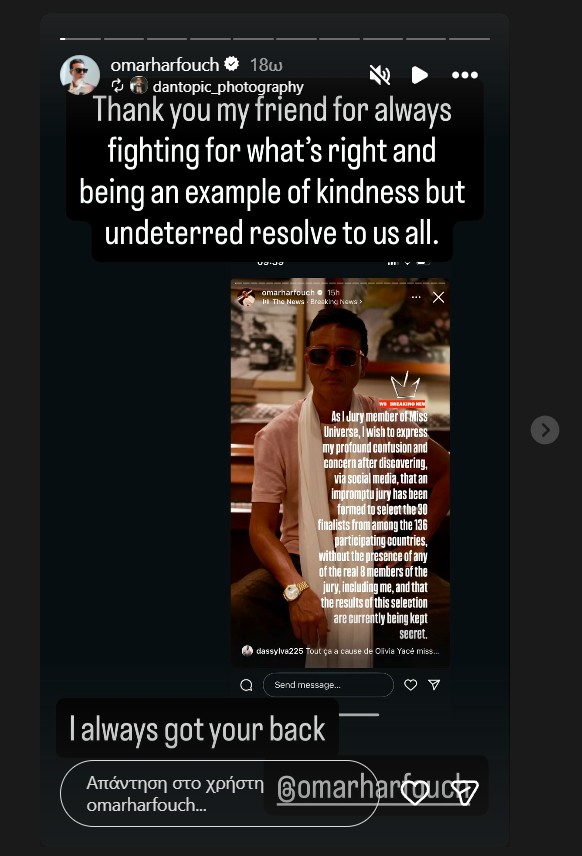582x856 pixels.
Task: Go to next story with arrow
Action: 545,430
